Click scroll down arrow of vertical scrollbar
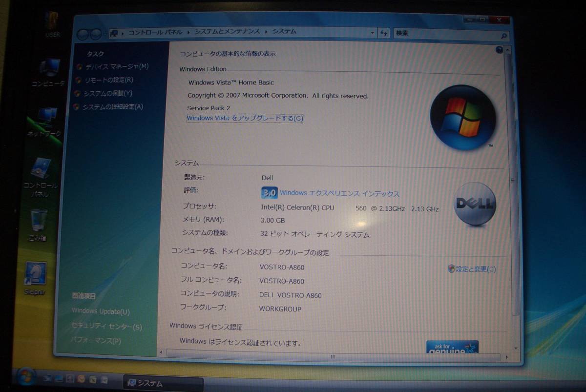This screenshot has height=392, width=586. coord(516,348)
